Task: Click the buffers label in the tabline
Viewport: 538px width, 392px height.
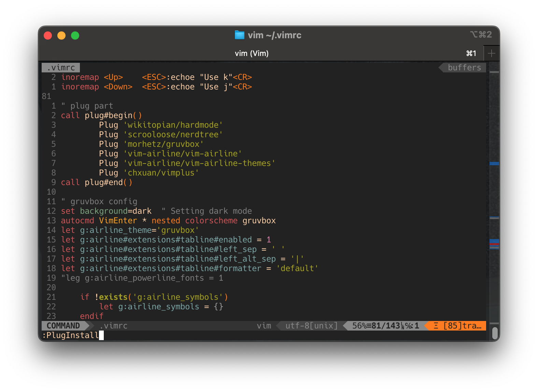Action: pyautogui.click(x=464, y=68)
